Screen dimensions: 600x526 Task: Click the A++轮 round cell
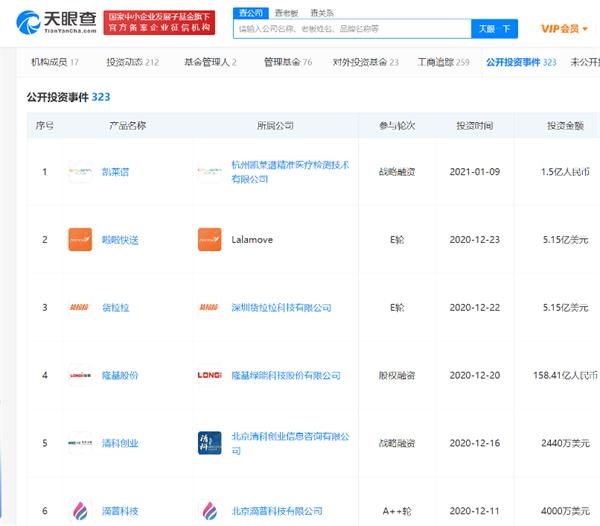pos(397,511)
